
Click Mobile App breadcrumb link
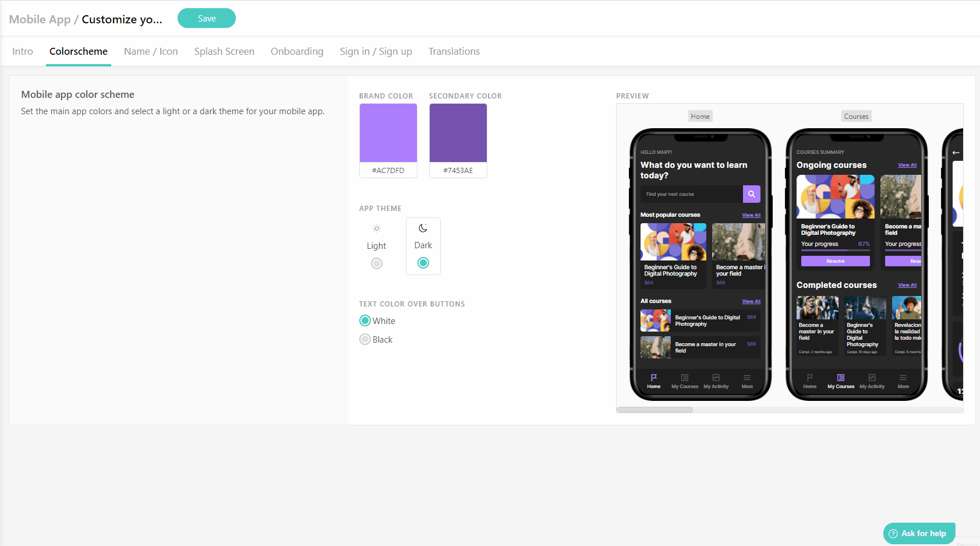pos(40,19)
